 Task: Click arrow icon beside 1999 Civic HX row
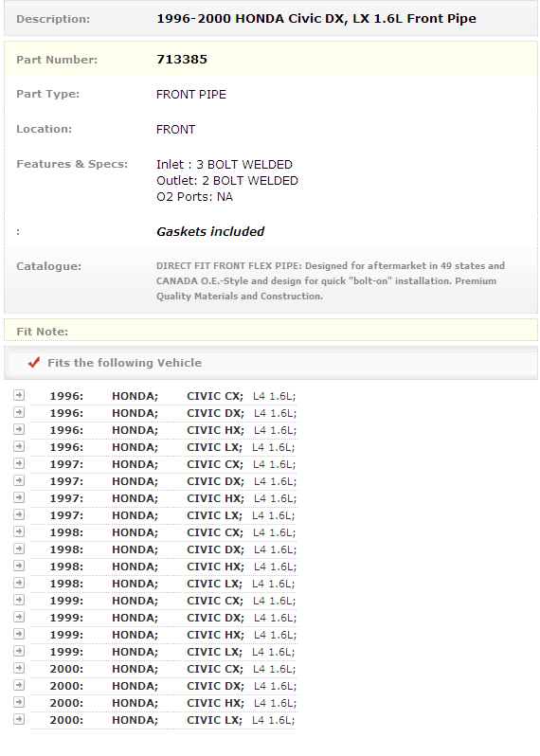click(19, 634)
